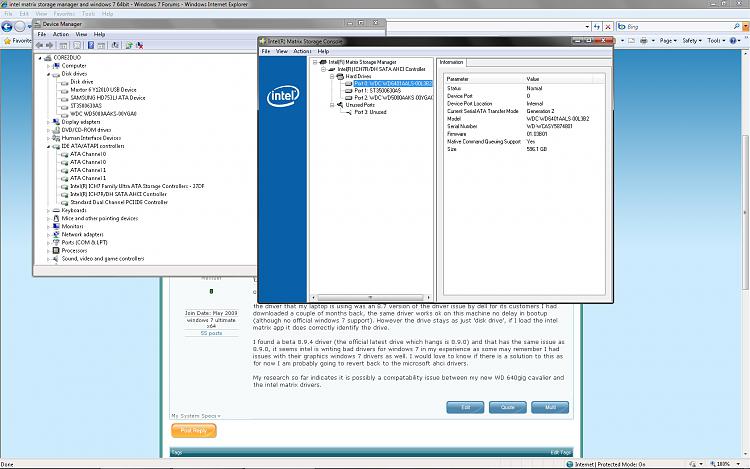Click the Computer category icon in Device Manager
This screenshot has height=469, width=750.
tap(56, 66)
